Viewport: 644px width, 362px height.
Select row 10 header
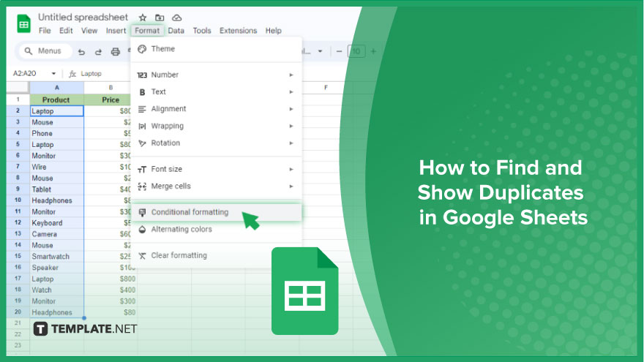[18, 200]
